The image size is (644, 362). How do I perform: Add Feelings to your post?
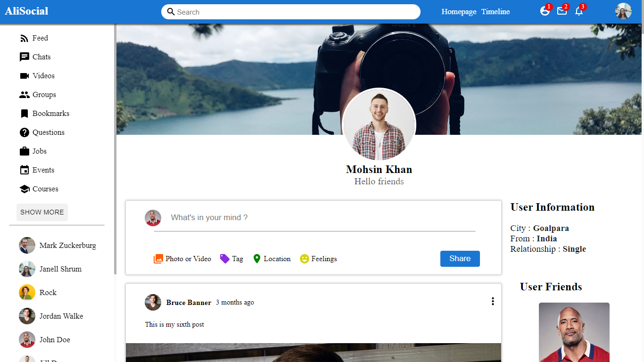(x=318, y=258)
